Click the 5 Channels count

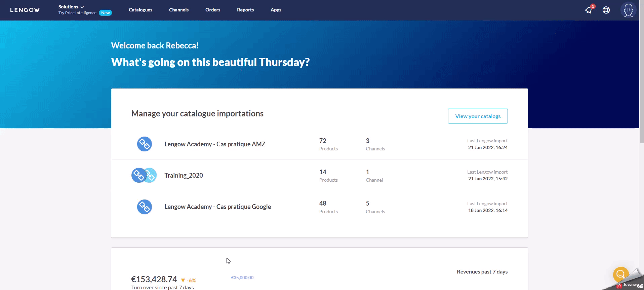pos(375,207)
